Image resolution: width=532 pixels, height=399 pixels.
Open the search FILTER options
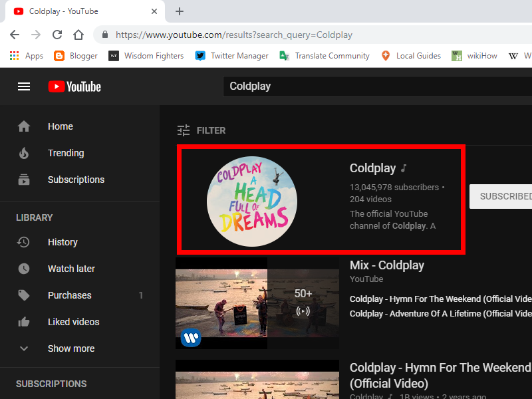[x=201, y=130]
